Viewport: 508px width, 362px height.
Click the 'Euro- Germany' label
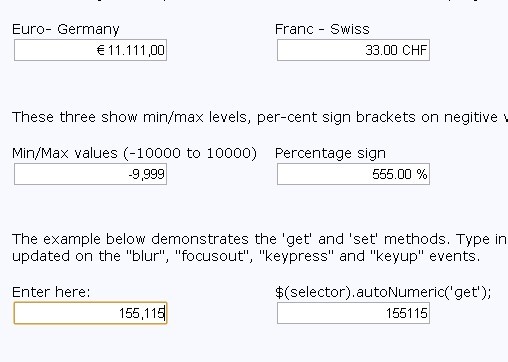click(x=66, y=29)
